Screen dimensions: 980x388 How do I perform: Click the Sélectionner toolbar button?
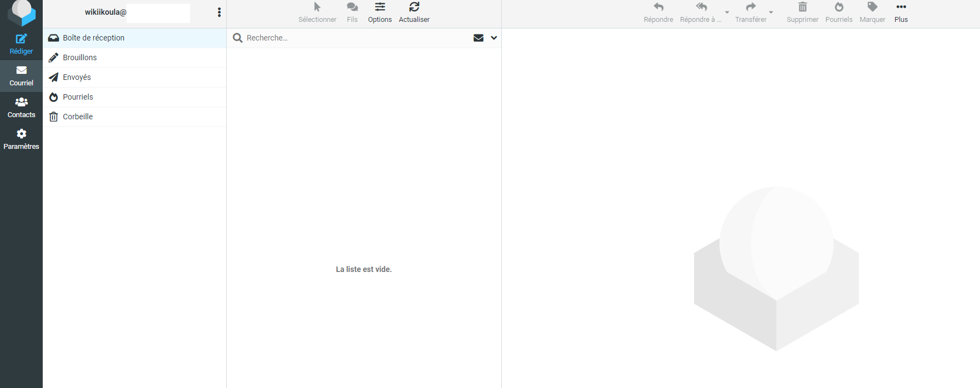pyautogui.click(x=317, y=13)
